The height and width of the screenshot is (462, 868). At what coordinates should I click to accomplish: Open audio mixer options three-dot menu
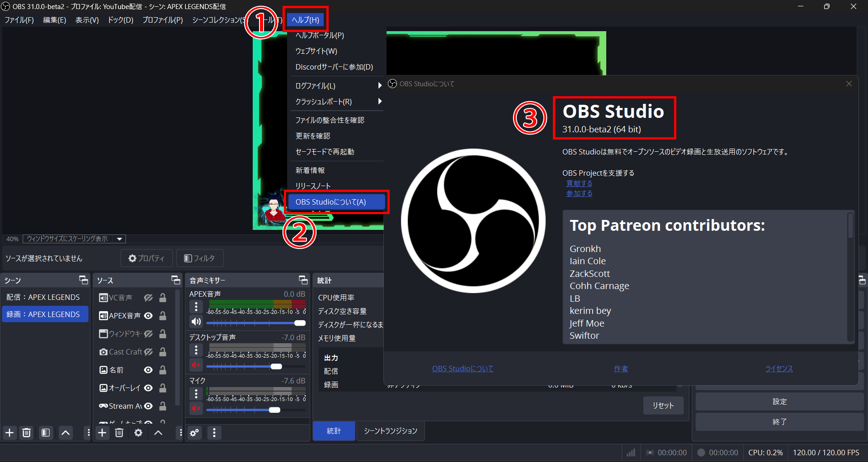pos(214,433)
